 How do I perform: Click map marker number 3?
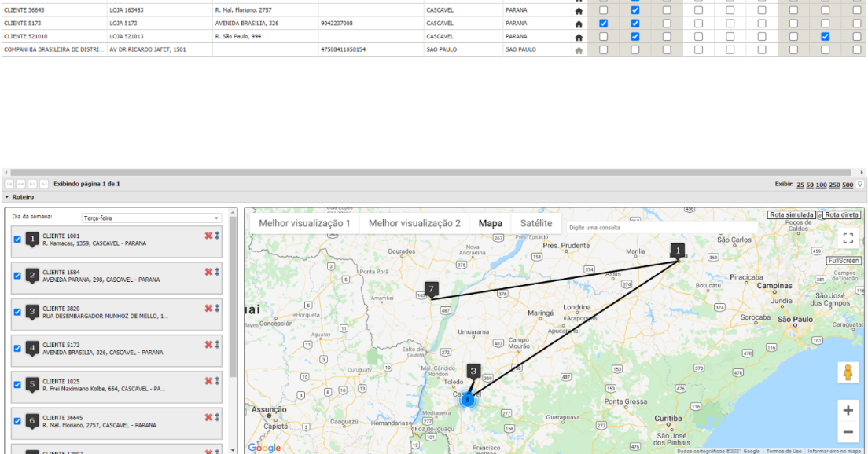(473, 372)
